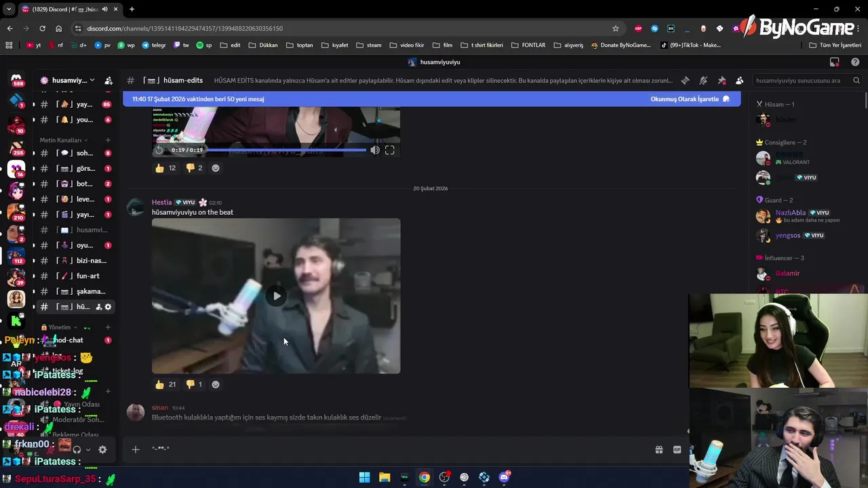Play Hestia's video attachment

click(x=276, y=296)
